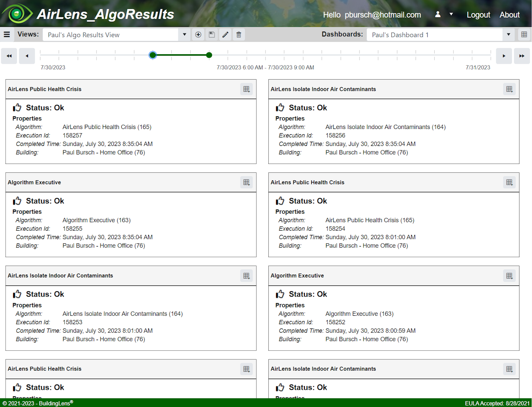Click thumbs-up status icon for execution 158257
Viewport: 532px width, 407px height.
17,108
